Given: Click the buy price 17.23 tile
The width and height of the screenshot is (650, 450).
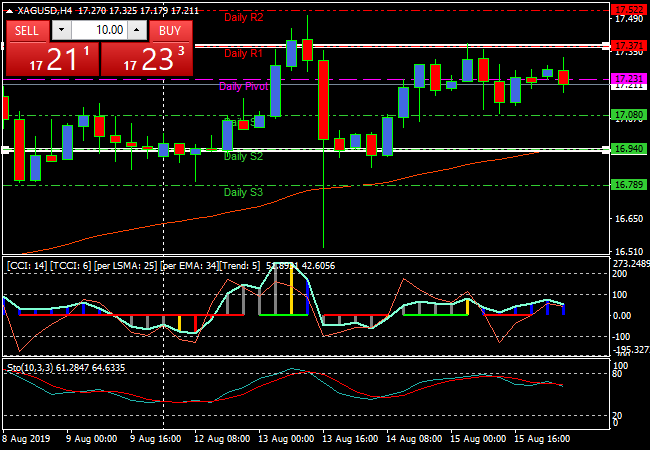Looking at the screenshot, I should coord(148,59).
